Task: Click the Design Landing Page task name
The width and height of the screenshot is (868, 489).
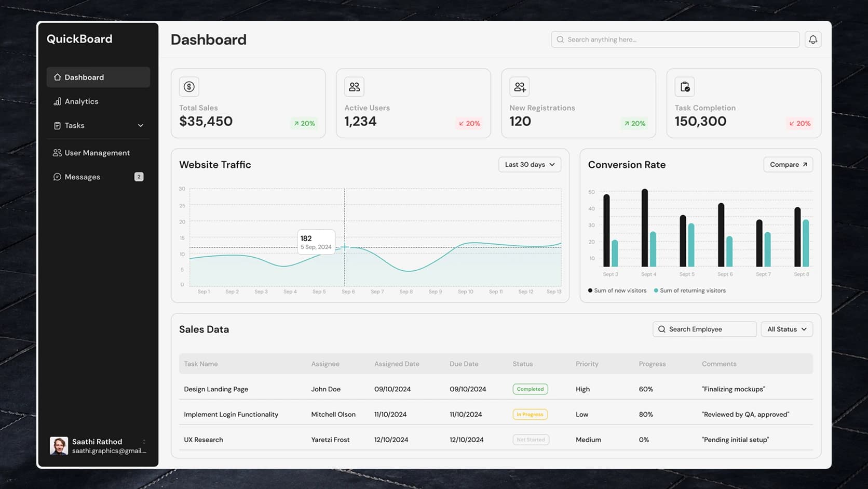Action: pos(216,389)
